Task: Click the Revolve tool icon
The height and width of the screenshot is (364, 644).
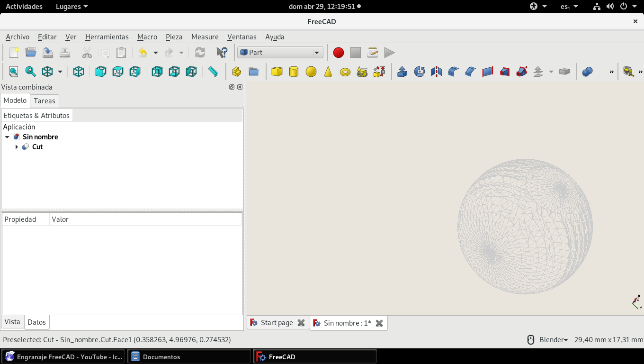Action: pyautogui.click(x=419, y=72)
